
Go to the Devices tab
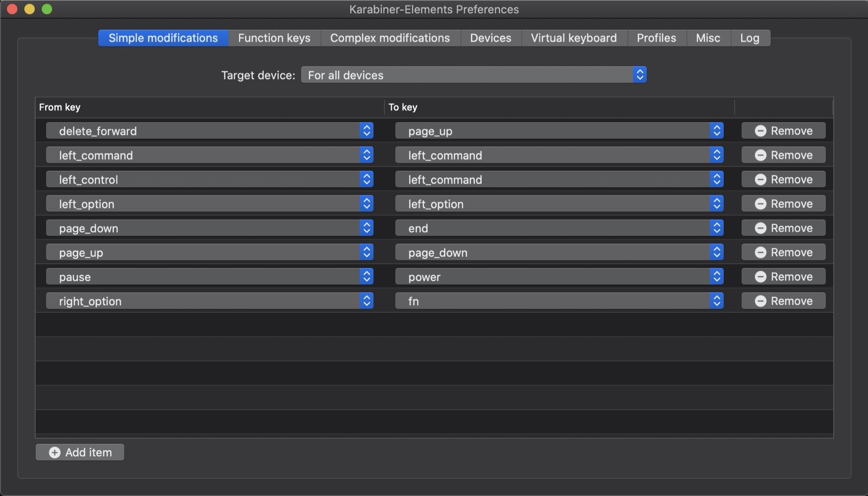point(491,38)
